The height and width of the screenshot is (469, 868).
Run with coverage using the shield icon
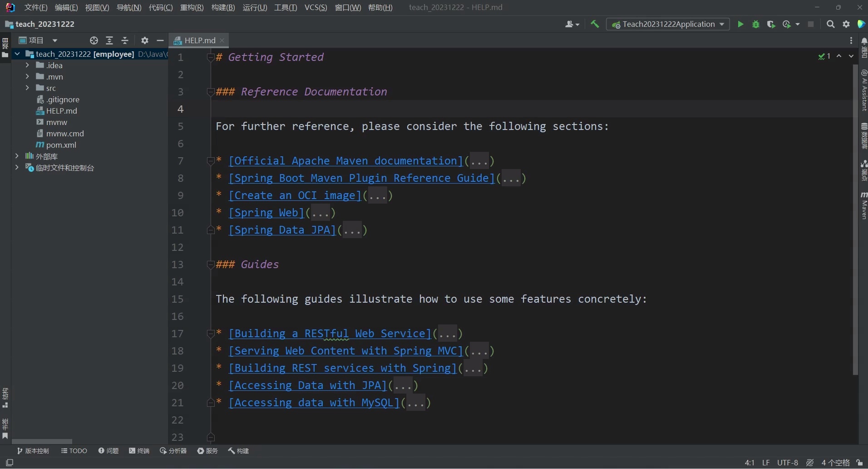click(771, 24)
